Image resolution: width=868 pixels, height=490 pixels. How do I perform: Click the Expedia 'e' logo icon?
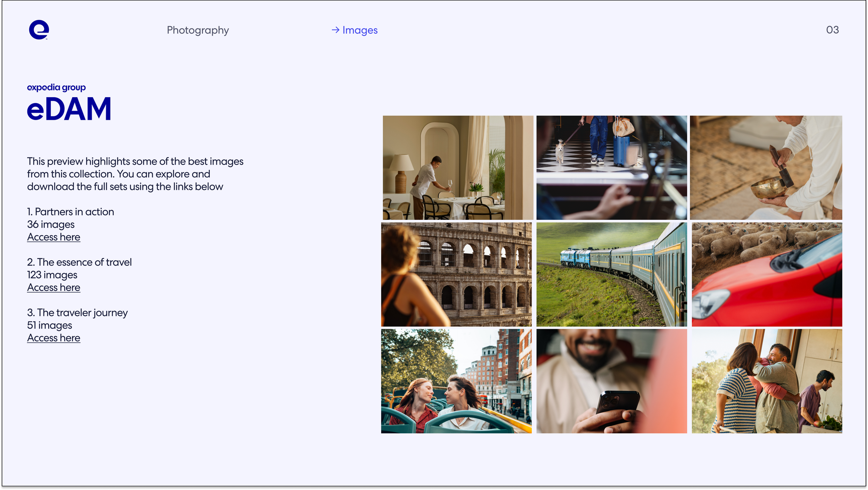pyautogui.click(x=39, y=30)
